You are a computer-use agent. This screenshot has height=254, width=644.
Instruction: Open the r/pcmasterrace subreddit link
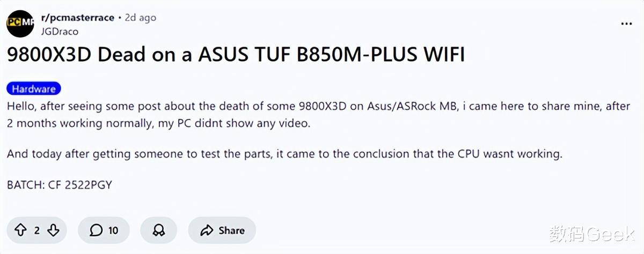tap(77, 18)
